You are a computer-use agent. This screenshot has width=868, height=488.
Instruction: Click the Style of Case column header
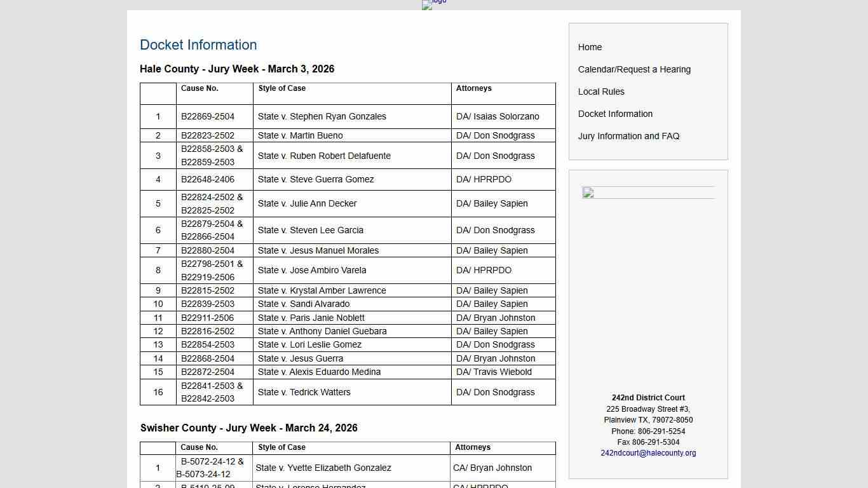pos(281,88)
